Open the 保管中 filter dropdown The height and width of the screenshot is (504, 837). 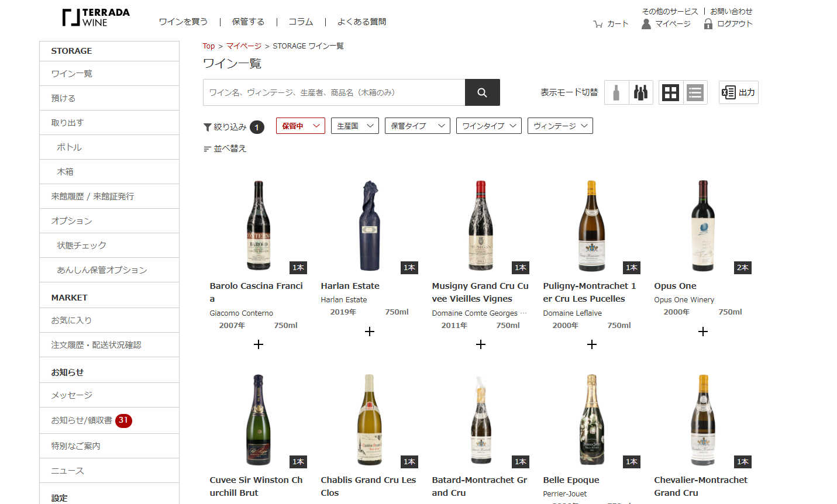[x=301, y=126]
